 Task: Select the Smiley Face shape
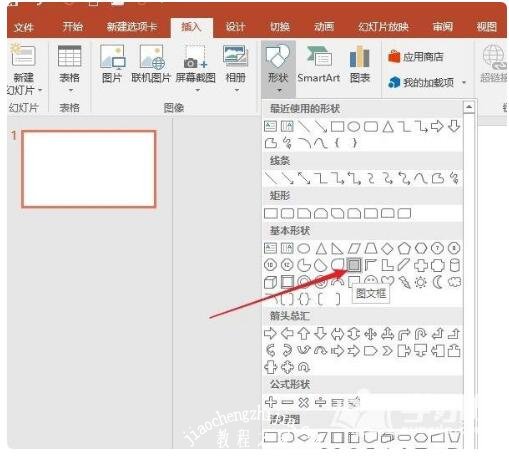click(x=371, y=281)
